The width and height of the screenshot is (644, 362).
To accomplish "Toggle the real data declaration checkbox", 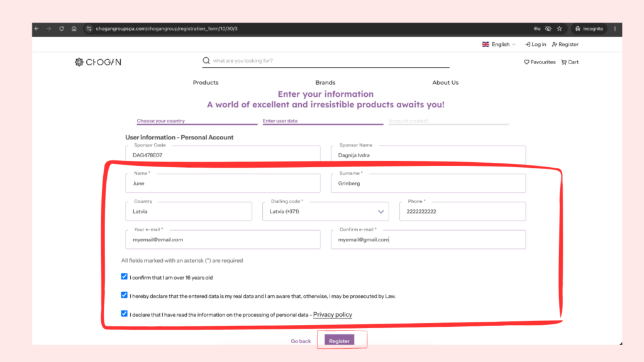I will (125, 295).
